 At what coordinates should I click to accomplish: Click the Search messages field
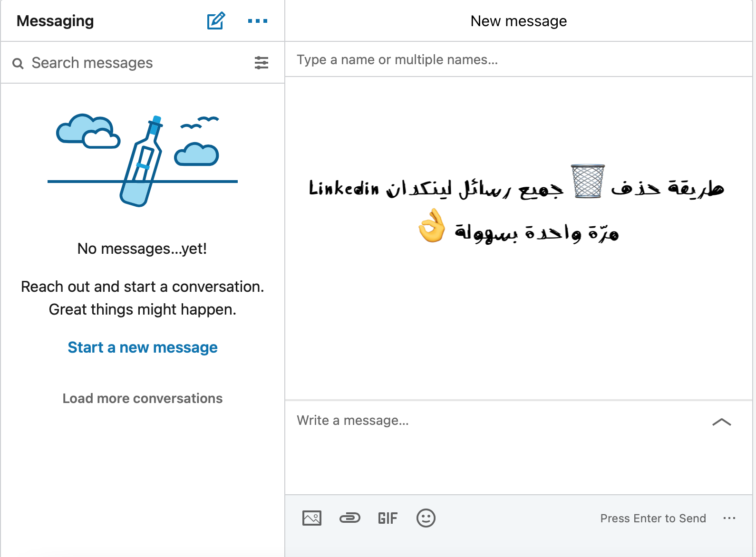(92, 62)
